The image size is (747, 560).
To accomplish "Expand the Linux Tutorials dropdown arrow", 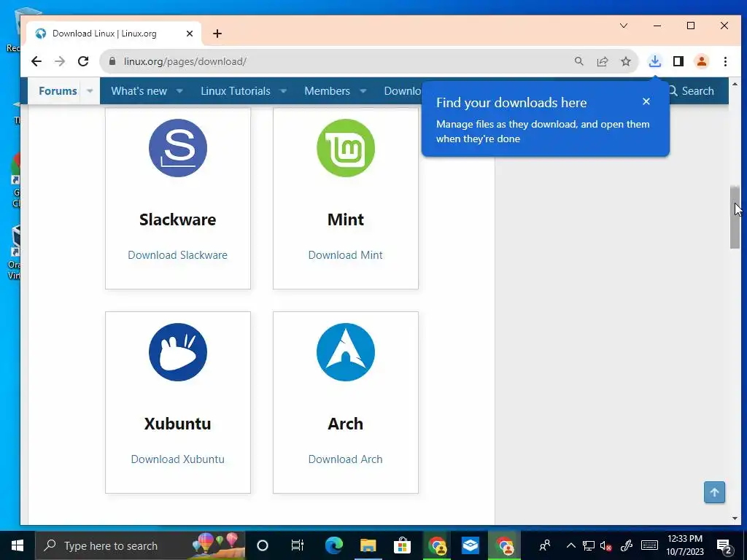I will pyautogui.click(x=283, y=91).
